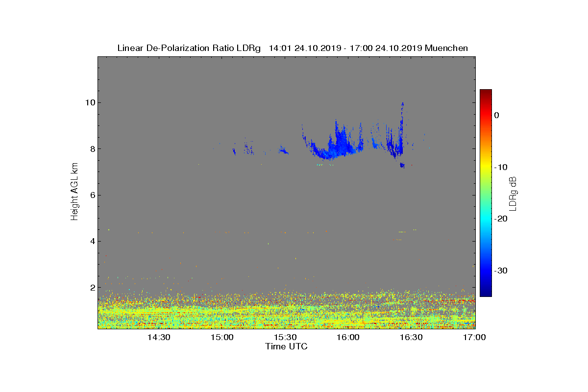Click the colorbar value label -20
The image size is (588, 392).
pyautogui.click(x=501, y=219)
